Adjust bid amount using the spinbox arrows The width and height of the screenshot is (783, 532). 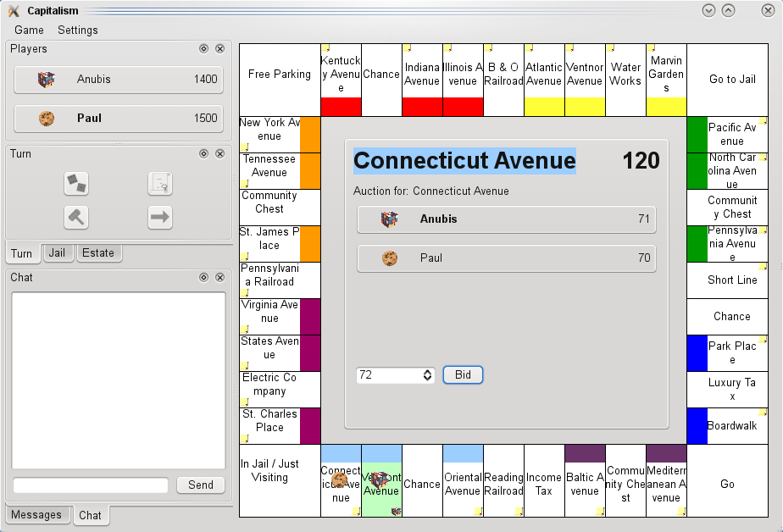coord(427,374)
